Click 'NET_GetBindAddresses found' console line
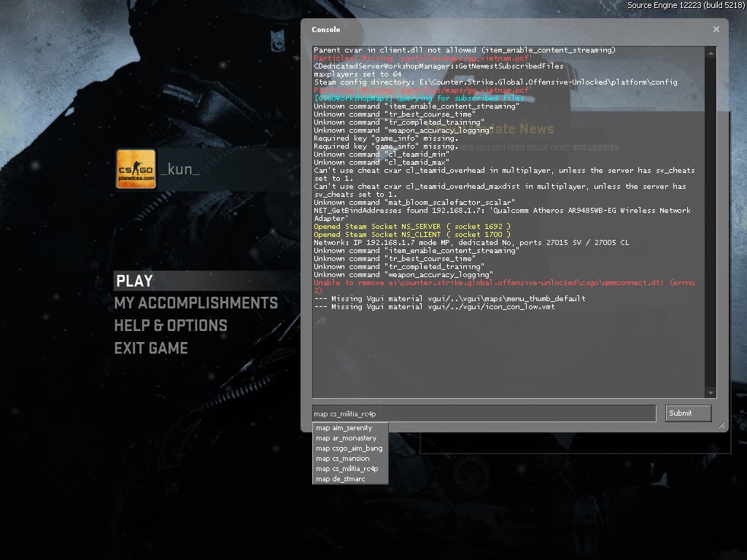Screen dimensions: 747x560 click(502, 214)
